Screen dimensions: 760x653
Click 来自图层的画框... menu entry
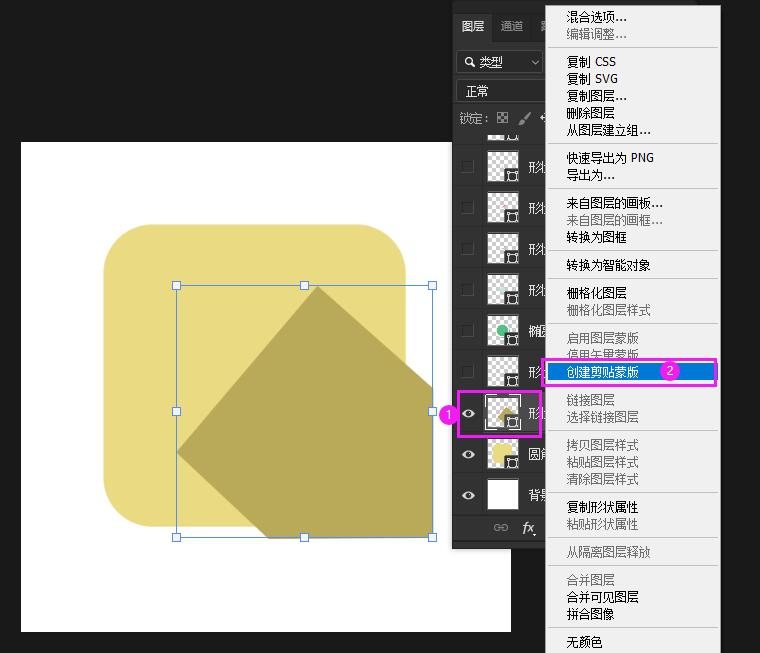(x=614, y=220)
